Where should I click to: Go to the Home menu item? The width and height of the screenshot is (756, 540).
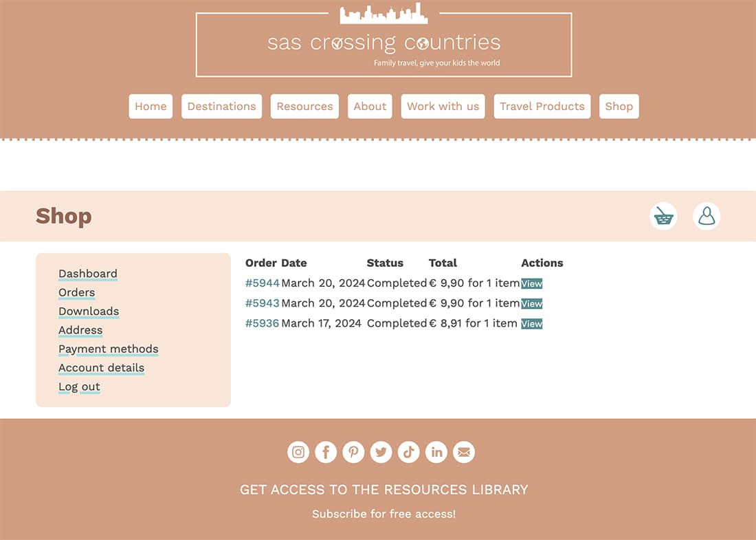coord(151,106)
